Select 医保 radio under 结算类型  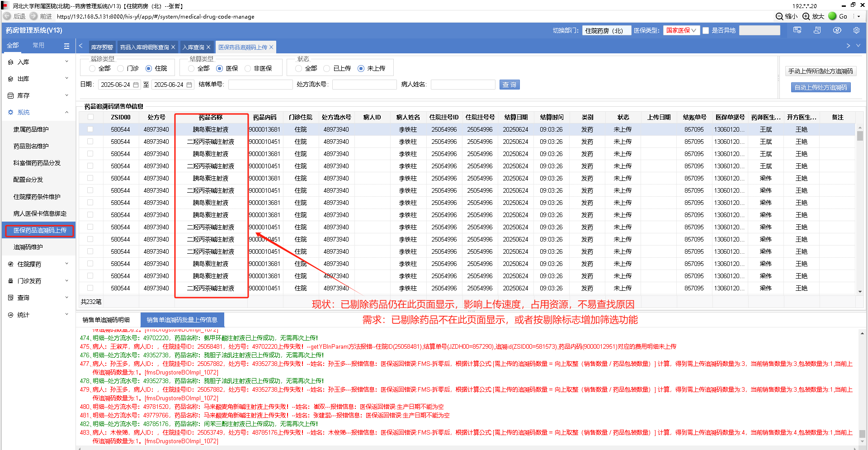point(220,68)
